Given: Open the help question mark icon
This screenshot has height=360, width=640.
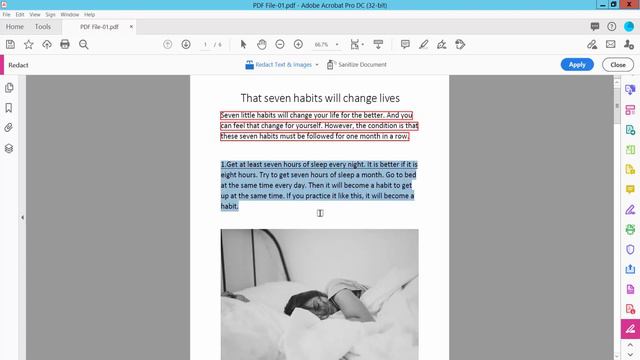Looking at the screenshot, I should [x=611, y=27].
